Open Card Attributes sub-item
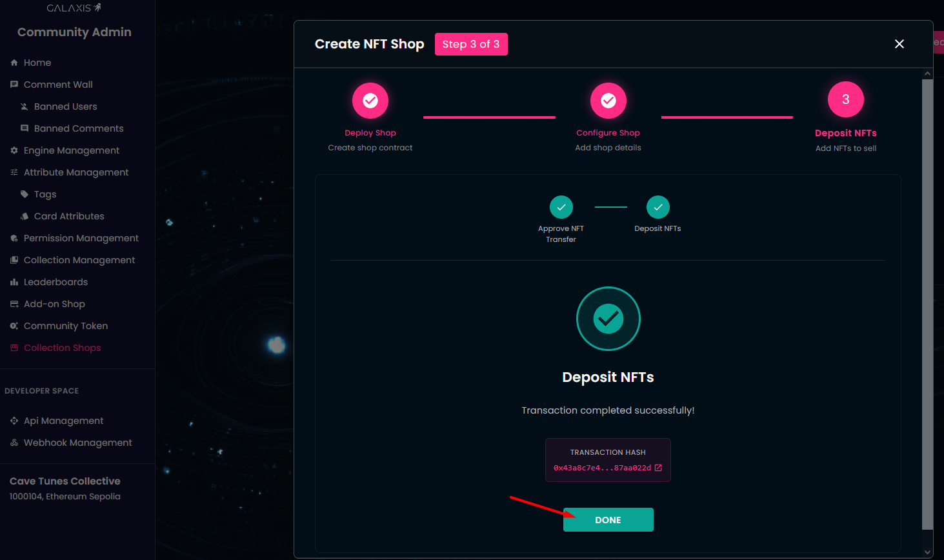944x560 pixels. tap(68, 216)
